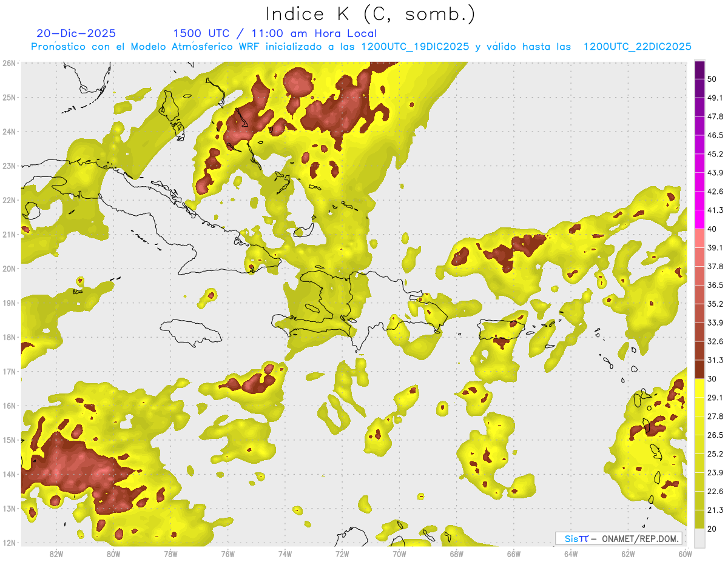Click the "1200UTC_19DIC2025" initialization time
728x562 pixels.
tap(415, 47)
